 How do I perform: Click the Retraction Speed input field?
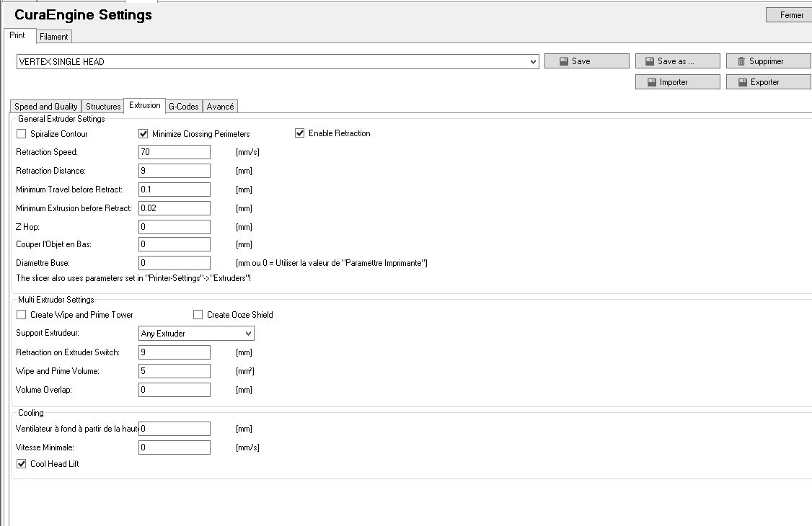(174, 152)
